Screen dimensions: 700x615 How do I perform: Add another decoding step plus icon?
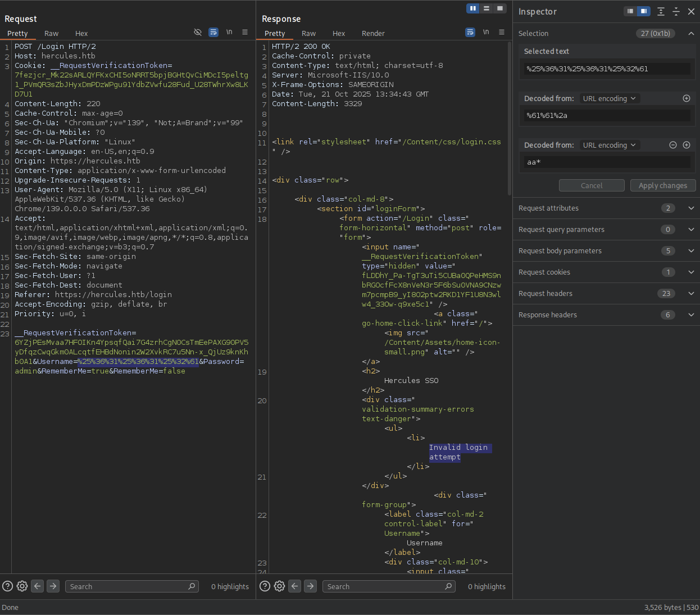tap(687, 145)
